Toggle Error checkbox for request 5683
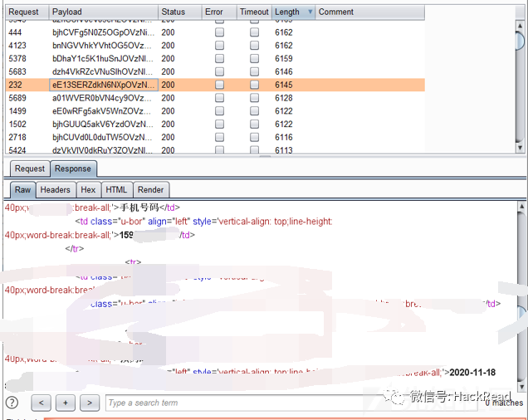This screenshot has width=528, height=420. (219, 71)
